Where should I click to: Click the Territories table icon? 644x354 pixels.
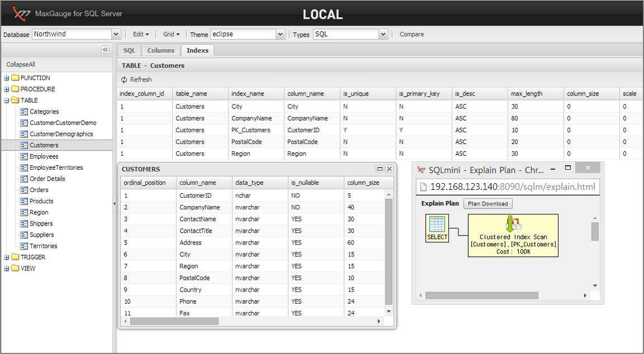pyautogui.click(x=24, y=246)
